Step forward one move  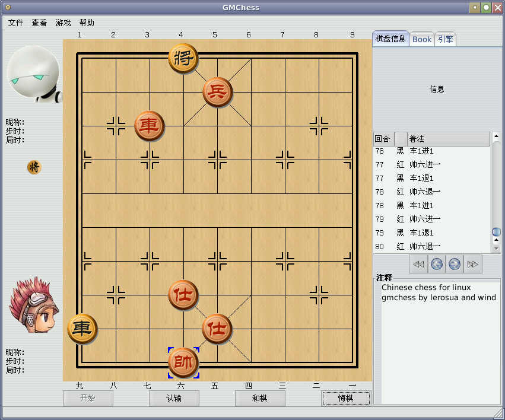(455, 264)
